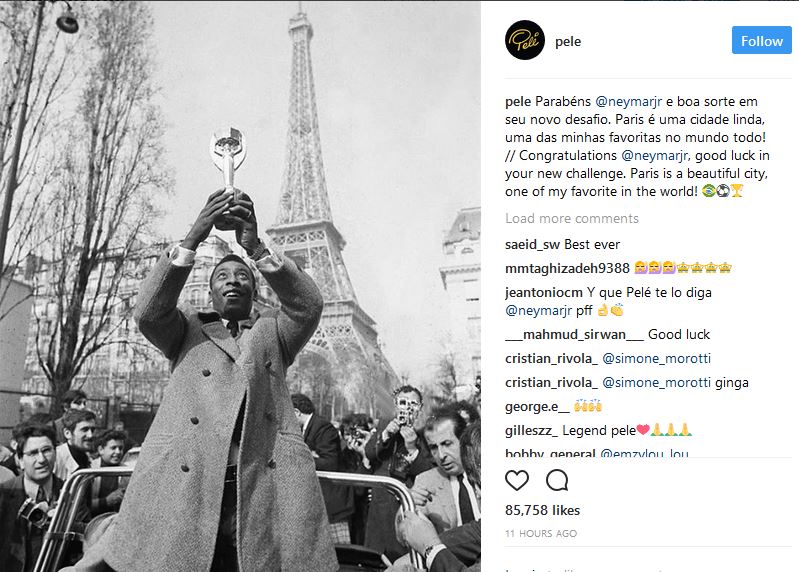Open Pelé's profile avatar logo
Viewport: 799px width, 572px height.
click(x=525, y=40)
